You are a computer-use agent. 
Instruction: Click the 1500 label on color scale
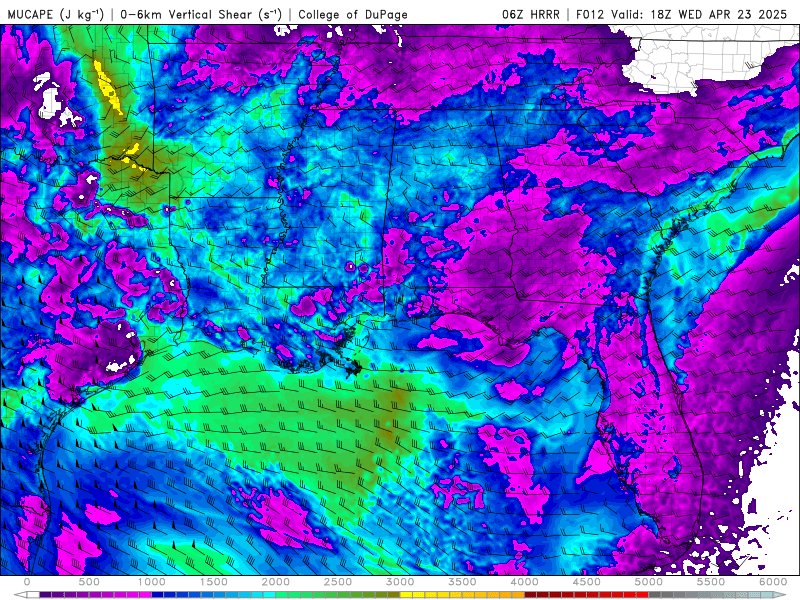214,582
